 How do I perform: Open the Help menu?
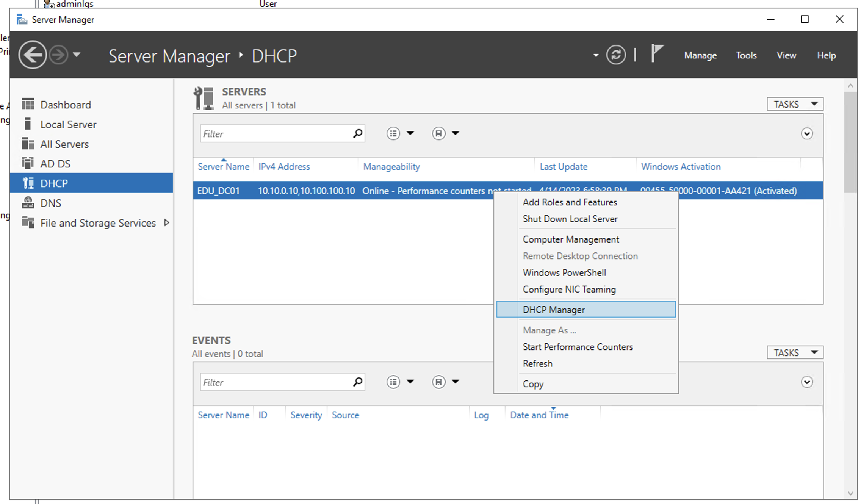click(x=826, y=55)
